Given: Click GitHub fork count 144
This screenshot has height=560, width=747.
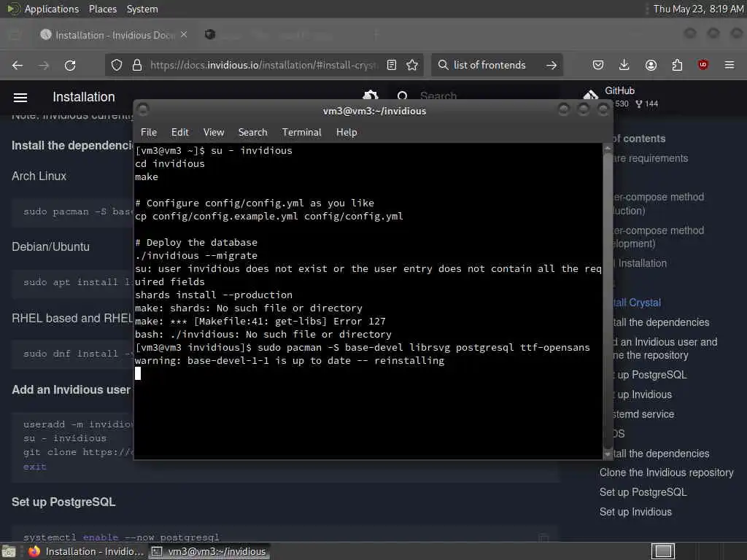Looking at the screenshot, I should coord(647,104).
